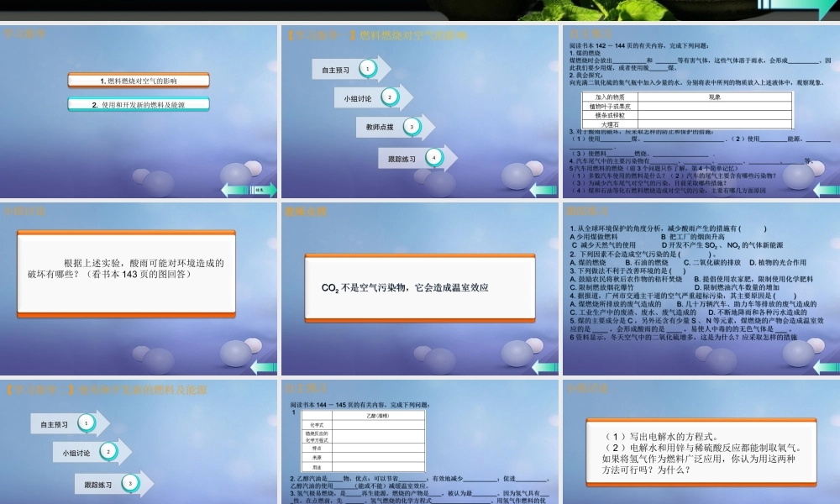The height and width of the screenshot is (504, 840).
Task: Click the question 1. 从全球环境保护的角度分析
Action: click(x=668, y=228)
